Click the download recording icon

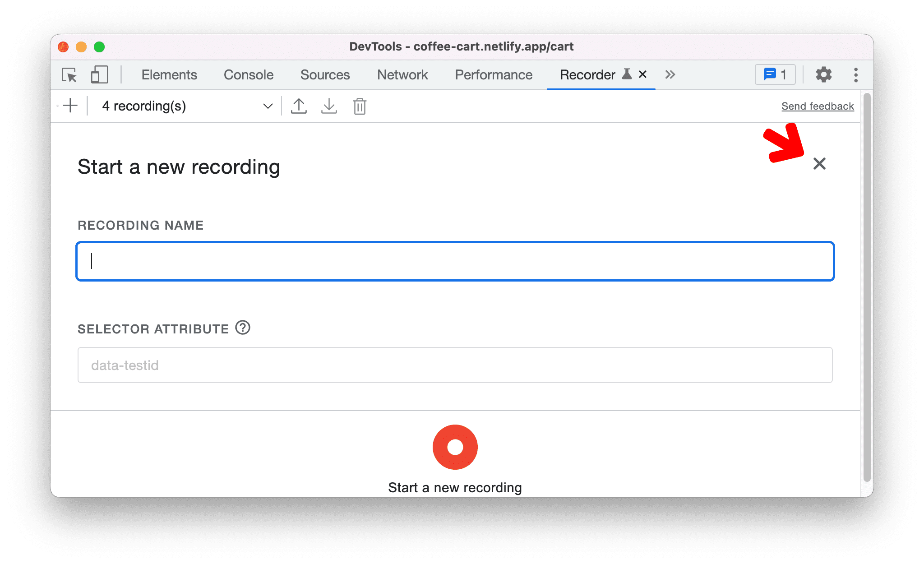pos(328,106)
